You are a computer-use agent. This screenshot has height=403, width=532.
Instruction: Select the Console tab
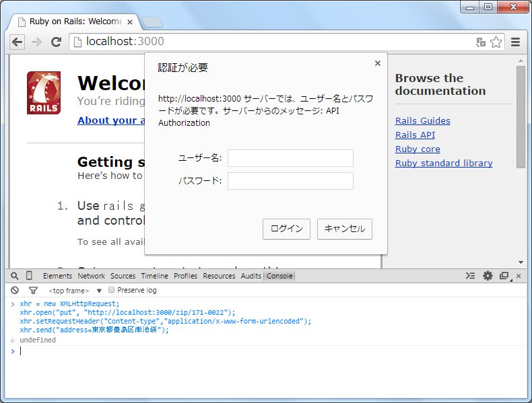279,276
